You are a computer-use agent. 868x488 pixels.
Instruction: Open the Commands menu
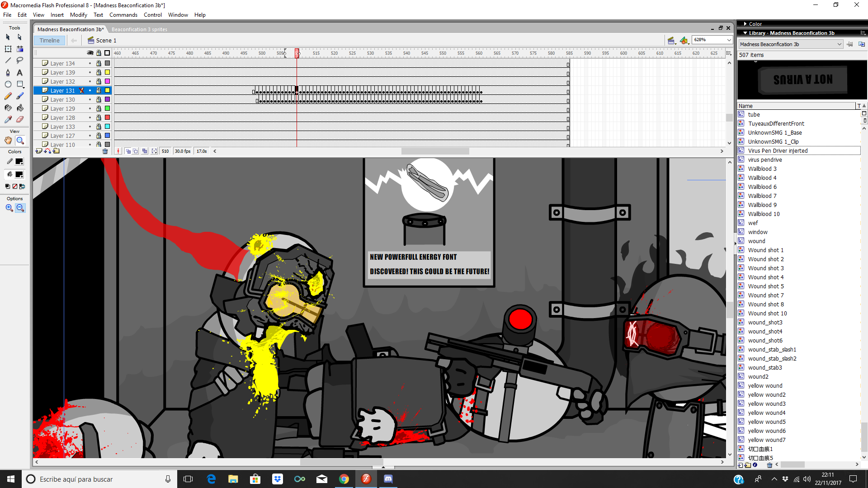click(123, 15)
